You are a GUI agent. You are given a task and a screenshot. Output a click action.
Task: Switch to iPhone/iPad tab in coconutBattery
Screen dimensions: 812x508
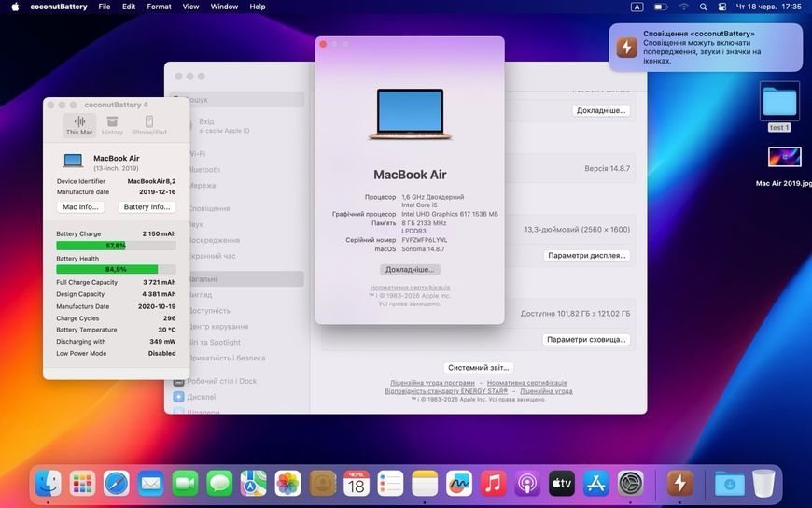(149, 125)
